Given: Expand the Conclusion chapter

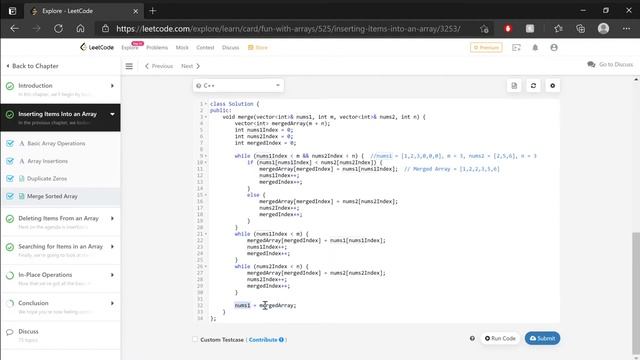Looking at the screenshot, I should pos(112,303).
